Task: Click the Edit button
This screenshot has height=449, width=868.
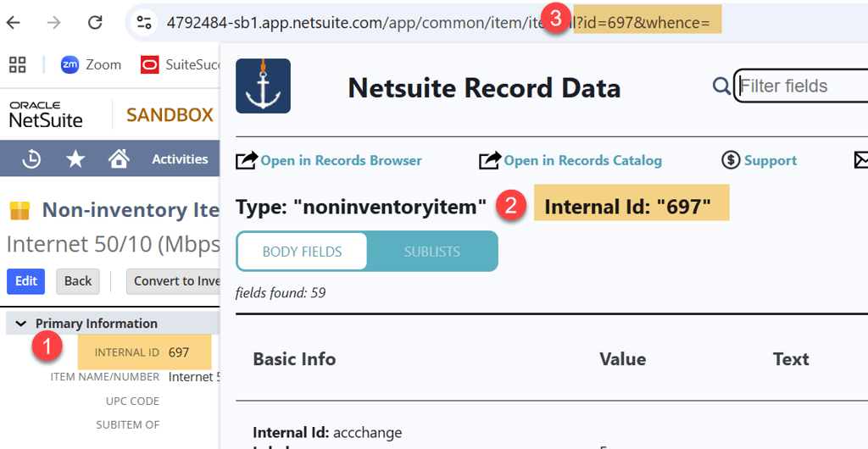Action: coord(25,281)
